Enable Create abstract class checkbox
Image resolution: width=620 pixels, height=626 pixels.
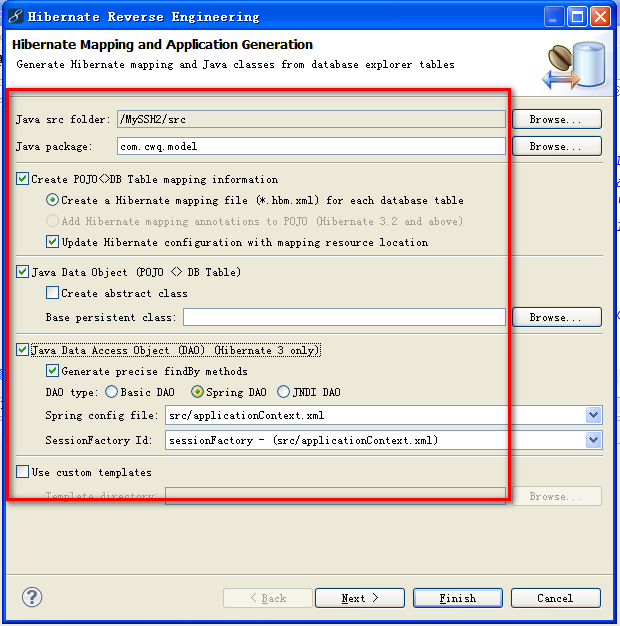(x=52, y=293)
